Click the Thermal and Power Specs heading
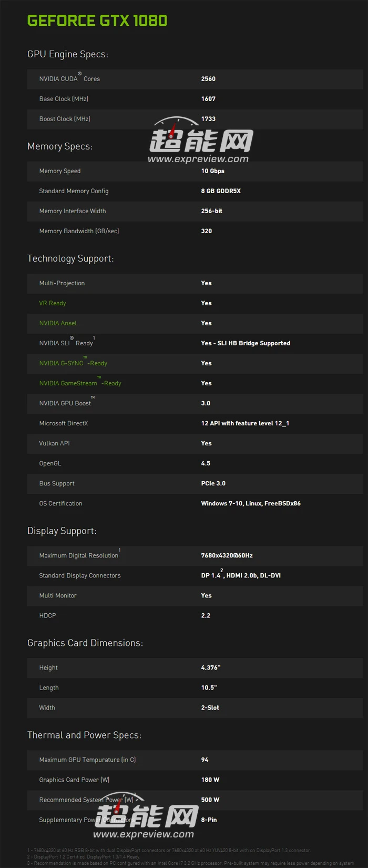Screen dimensions: 368x868 84,735
